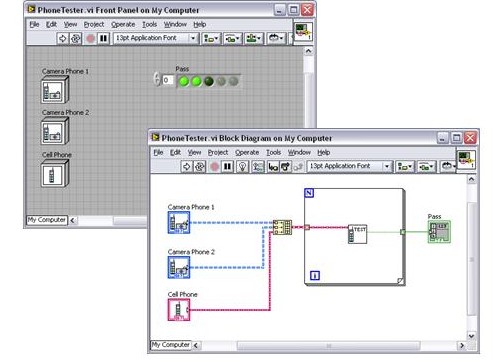
Task: Select Camera Phone 2 control on Front Panel
Action: coord(55,131)
